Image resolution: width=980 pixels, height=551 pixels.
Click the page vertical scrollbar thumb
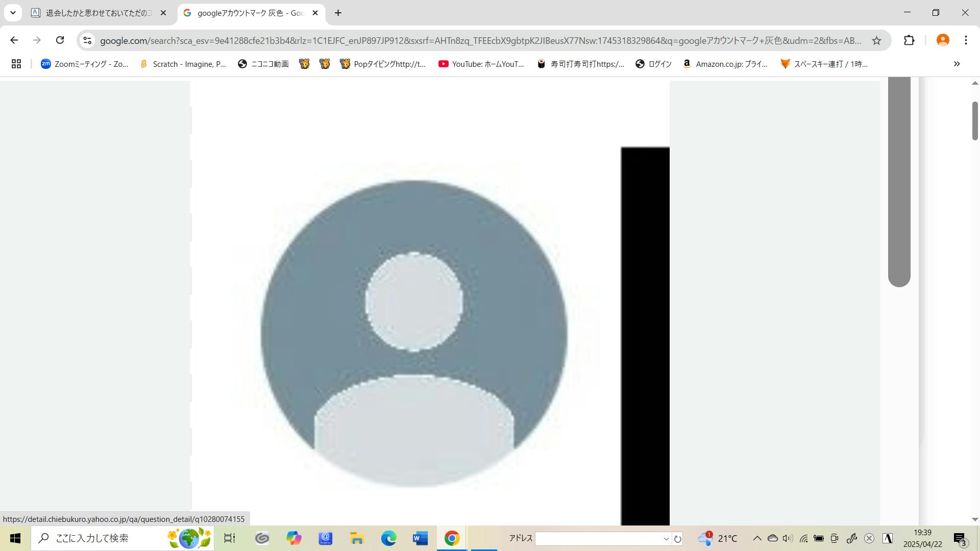tap(974, 120)
